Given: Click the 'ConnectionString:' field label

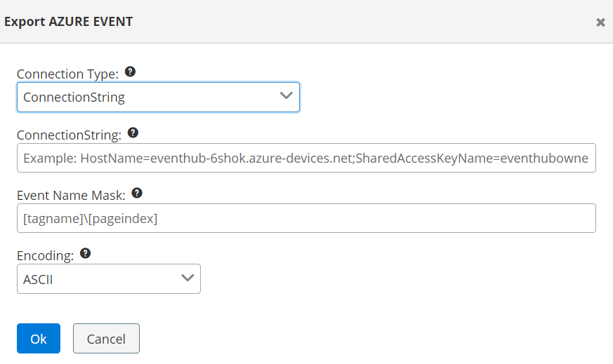Looking at the screenshot, I should coord(69,134).
